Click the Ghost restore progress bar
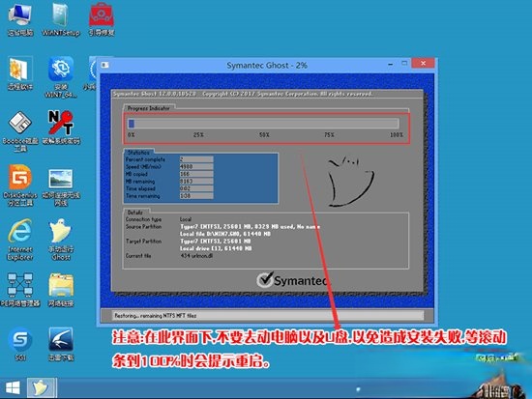 [x=263, y=124]
